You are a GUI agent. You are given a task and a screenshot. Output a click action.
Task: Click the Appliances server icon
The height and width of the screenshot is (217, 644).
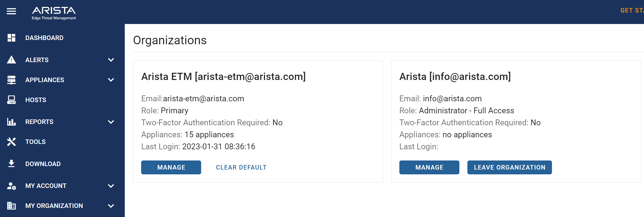pos(11,80)
